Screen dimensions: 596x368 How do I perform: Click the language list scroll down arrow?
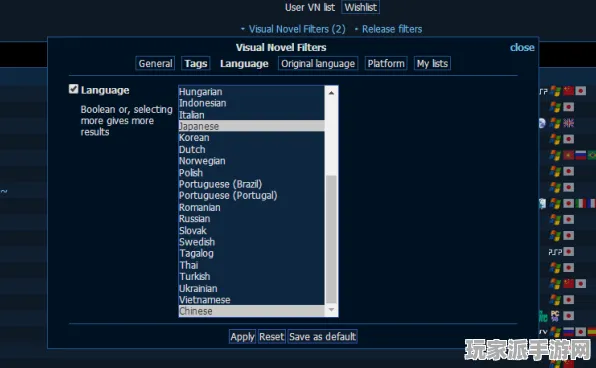coord(331,310)
